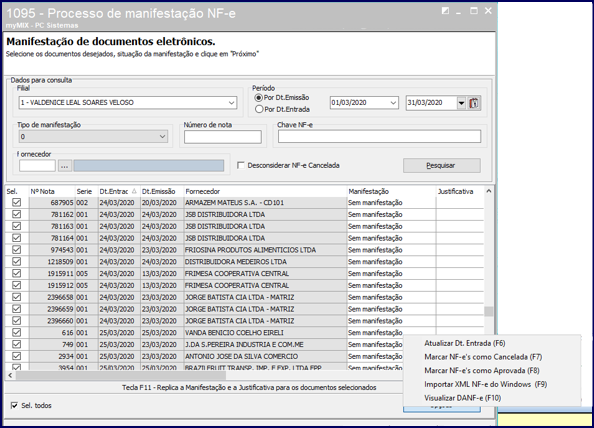
Task: Click the Nº Nota column header
Action: (52, 191)
